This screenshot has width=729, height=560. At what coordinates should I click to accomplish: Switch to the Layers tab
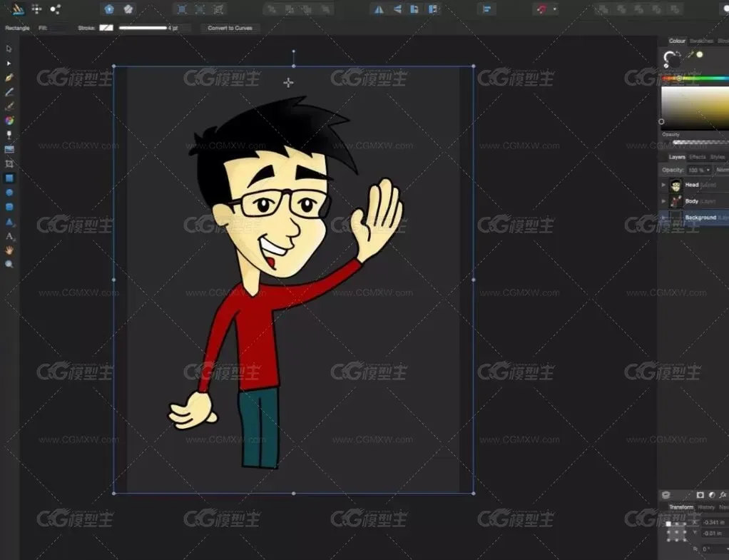click(x=676, y=157)
